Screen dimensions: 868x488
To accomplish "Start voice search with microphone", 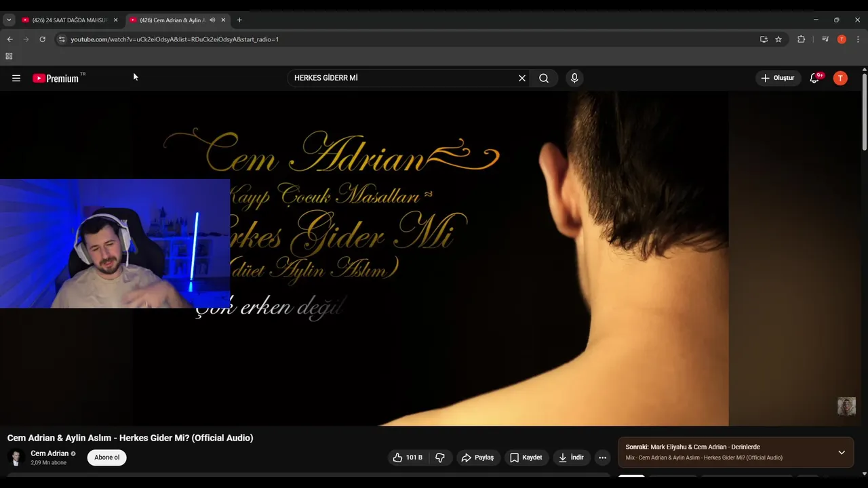I will coord(574,78).
